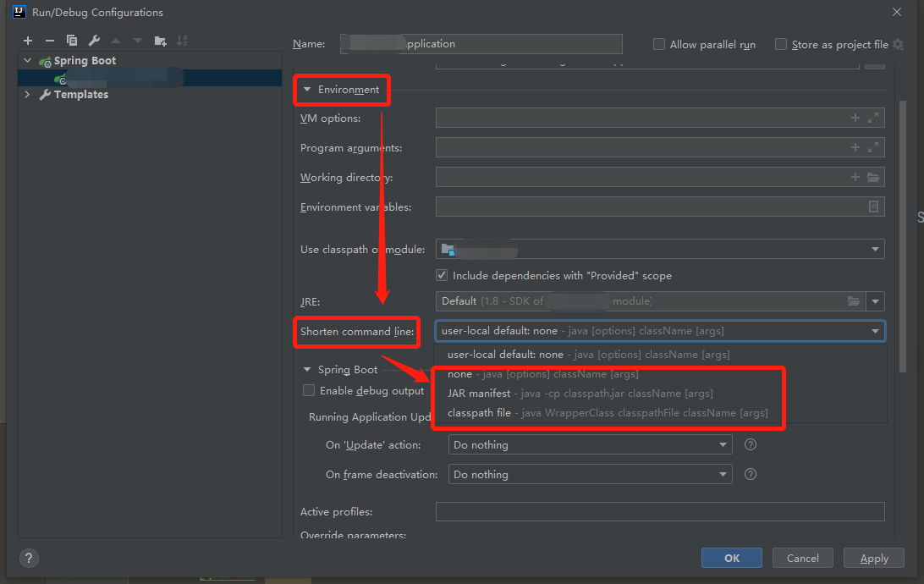Click the Apply button
The image size is (924, 584).
pyautogui.click(x=874, y=558)
